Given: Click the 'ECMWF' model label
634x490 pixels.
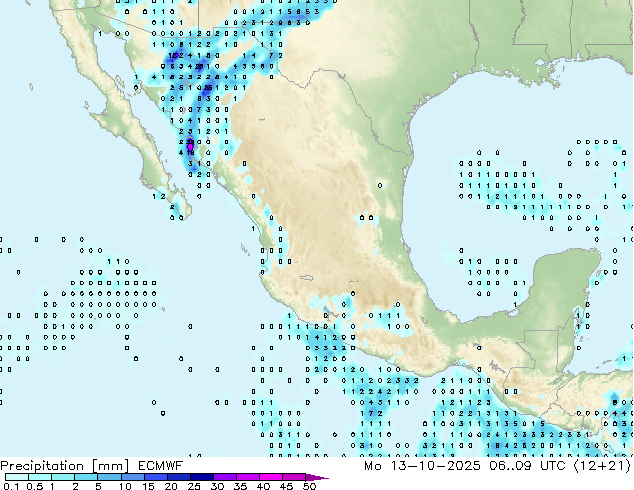Looking at the screenshot, I should [161, 466].
